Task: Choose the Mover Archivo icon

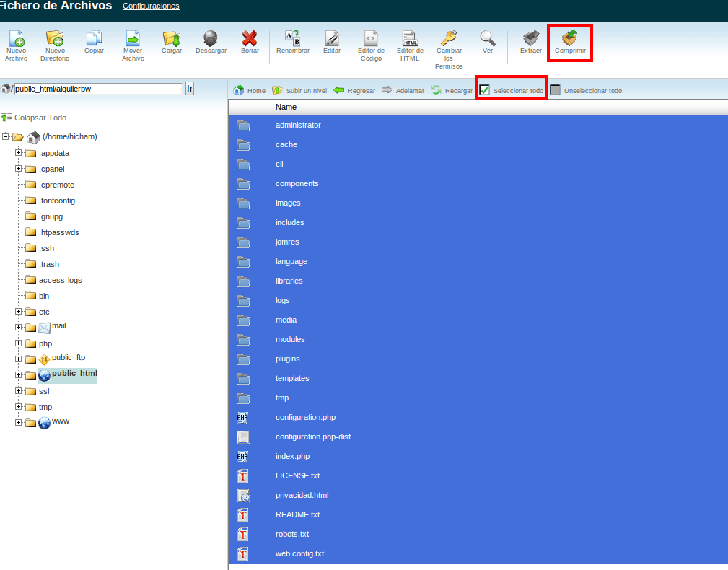Action: click(133, 38)
